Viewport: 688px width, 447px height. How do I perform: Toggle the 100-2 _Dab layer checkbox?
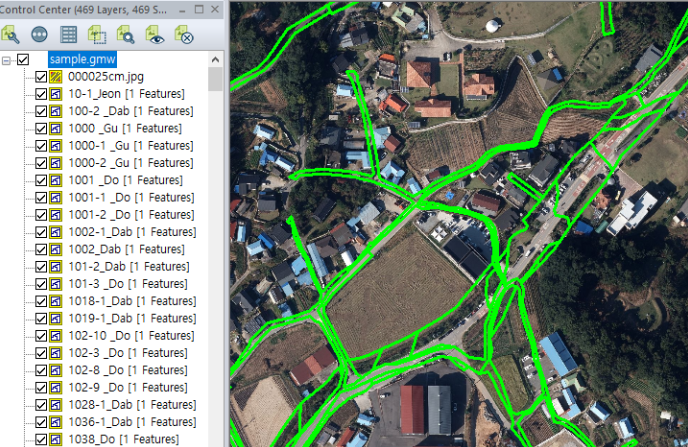coord(41,111)
